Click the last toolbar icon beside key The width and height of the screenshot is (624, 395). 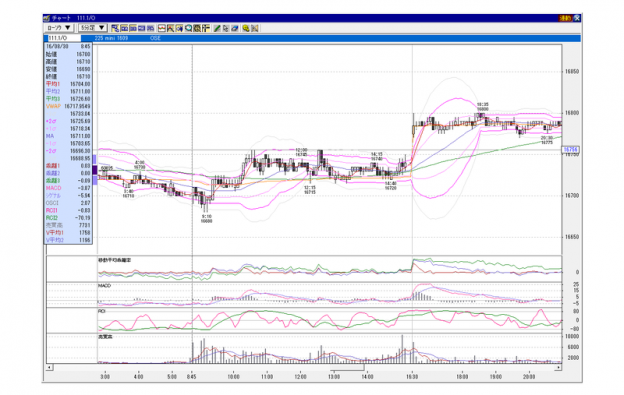coord(255,28)
